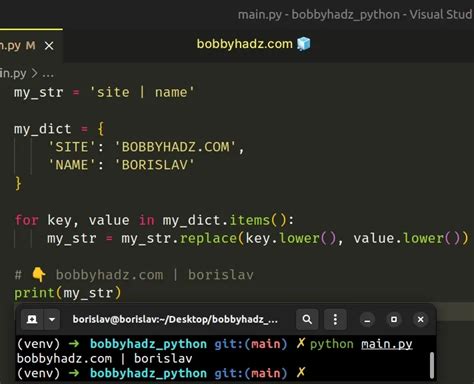
Task: Click the my_dict variable declaration
Action: coord(42,129)
